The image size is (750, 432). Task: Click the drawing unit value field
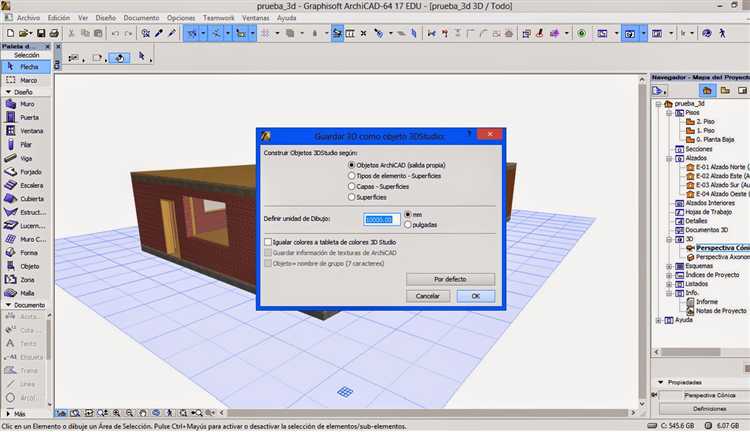pos(381,220)
